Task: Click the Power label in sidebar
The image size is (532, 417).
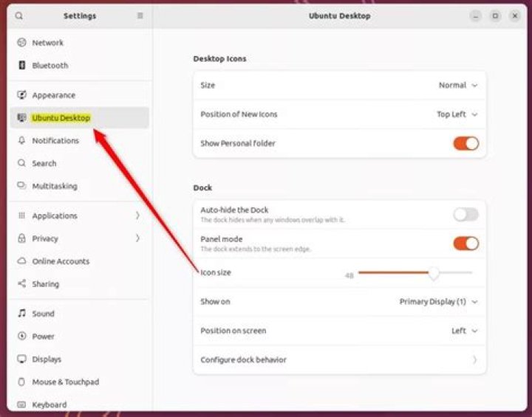Action: tap(43, 337)
